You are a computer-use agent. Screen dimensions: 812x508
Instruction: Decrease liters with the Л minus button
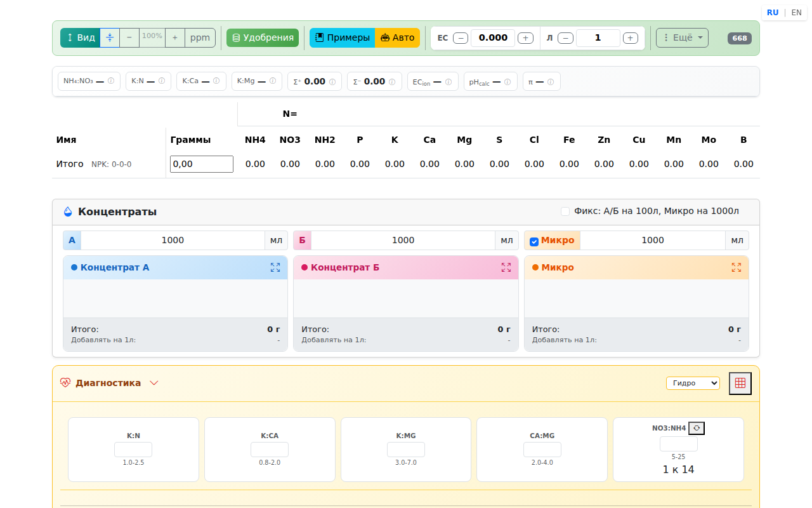566,38
